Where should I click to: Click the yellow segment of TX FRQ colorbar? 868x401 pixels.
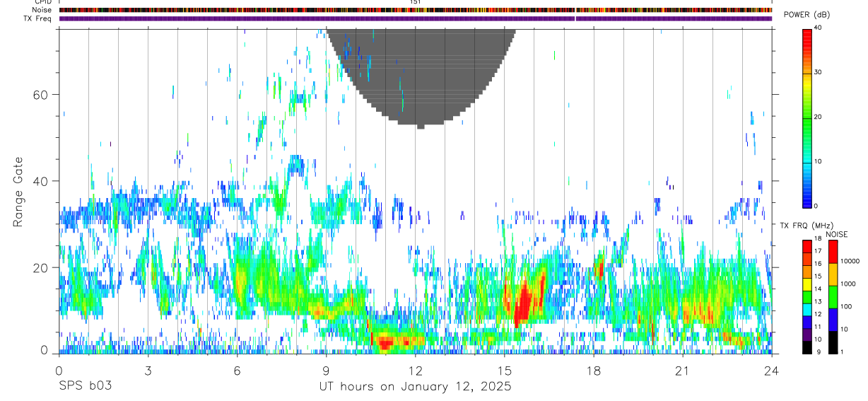(807, 284)
